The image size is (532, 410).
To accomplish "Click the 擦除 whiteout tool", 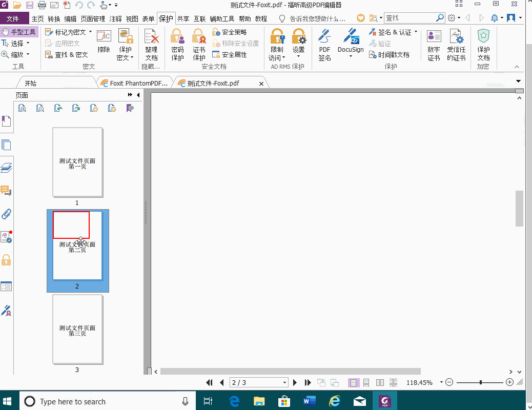I will click(x=104, y=42).
